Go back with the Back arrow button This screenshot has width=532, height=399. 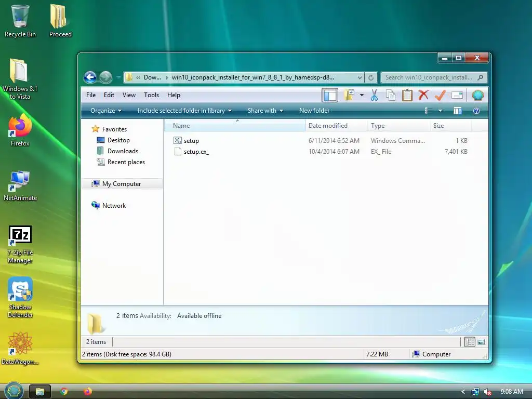[x=90, y=77]
